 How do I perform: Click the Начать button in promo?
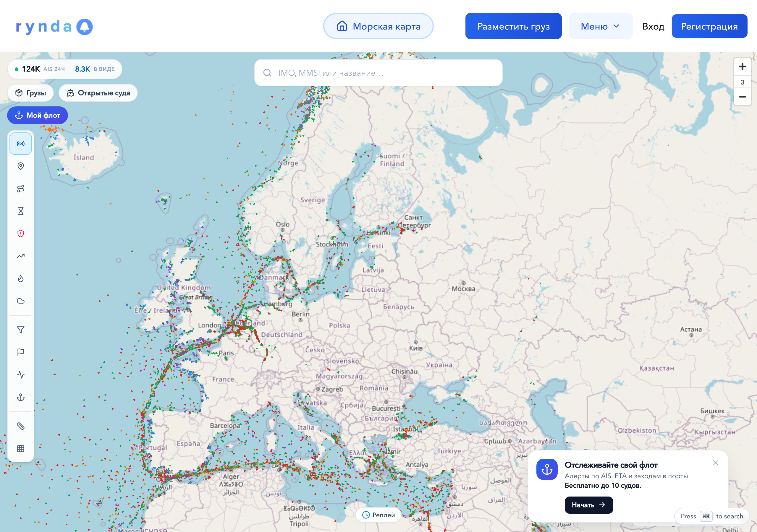coord(588,505)
